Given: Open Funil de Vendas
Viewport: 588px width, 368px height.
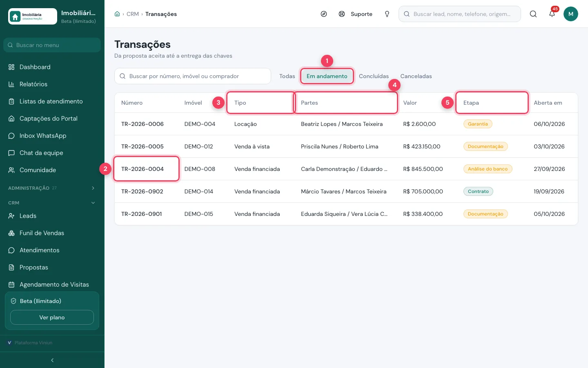Looking at the screenshot, I should [x=52, y=233].
